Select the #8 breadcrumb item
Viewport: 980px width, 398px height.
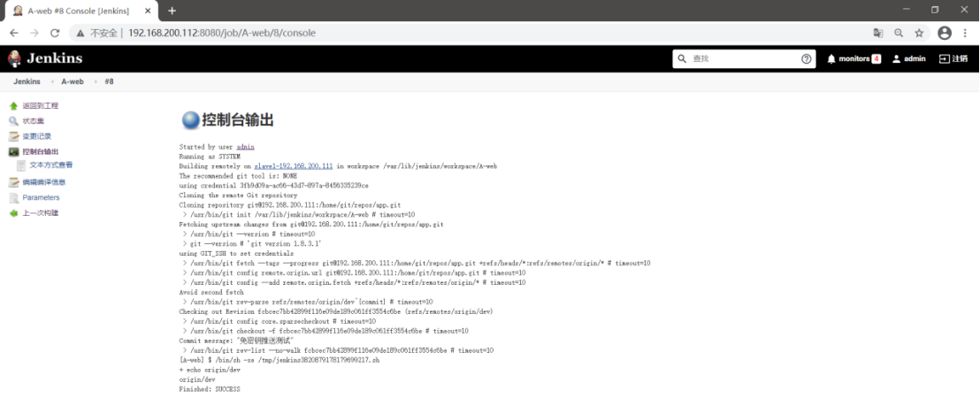point(109,82)
